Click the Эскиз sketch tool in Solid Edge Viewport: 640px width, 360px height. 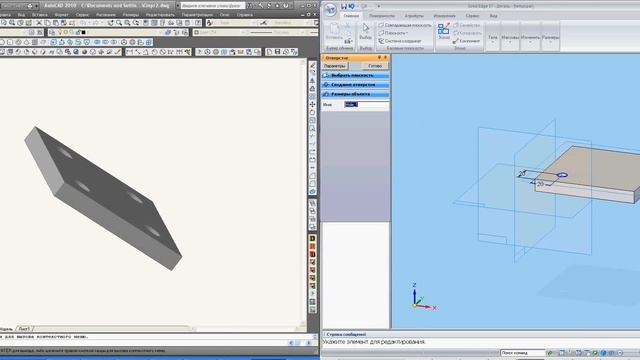pos(444,31)
